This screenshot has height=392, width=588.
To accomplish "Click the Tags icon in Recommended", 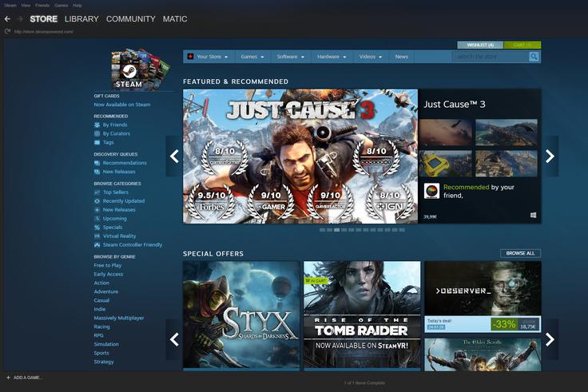I will [x=97, y=142].
